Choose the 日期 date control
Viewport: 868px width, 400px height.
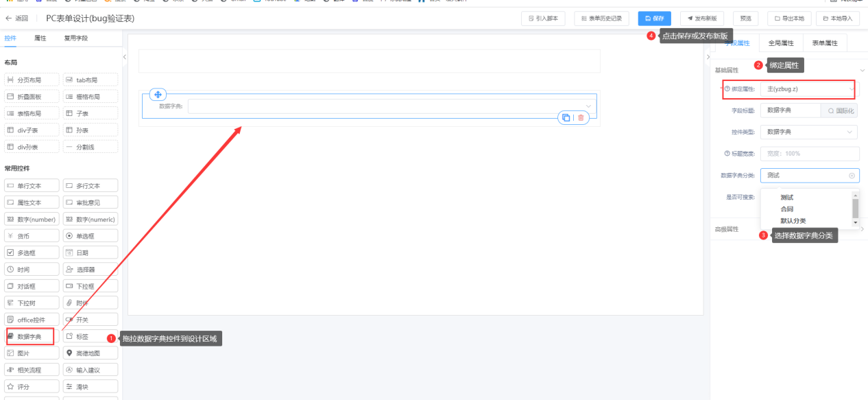pos(91,252)
